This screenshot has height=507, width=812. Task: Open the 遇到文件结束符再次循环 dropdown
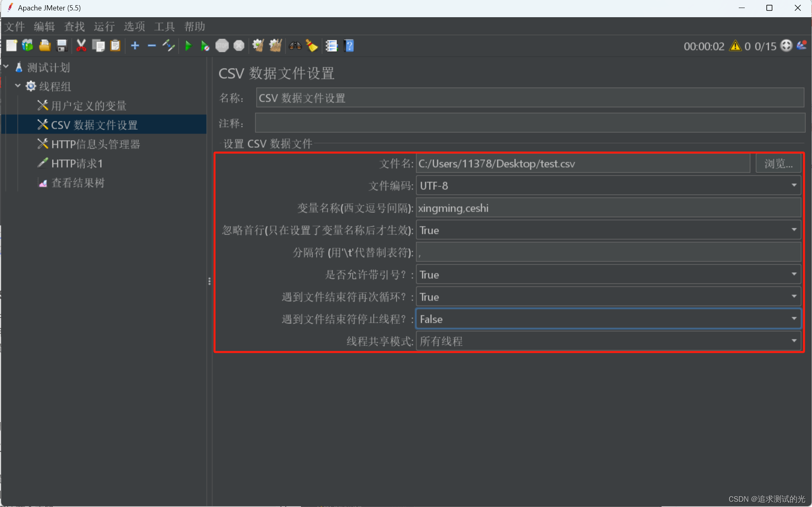pos(794,297)
